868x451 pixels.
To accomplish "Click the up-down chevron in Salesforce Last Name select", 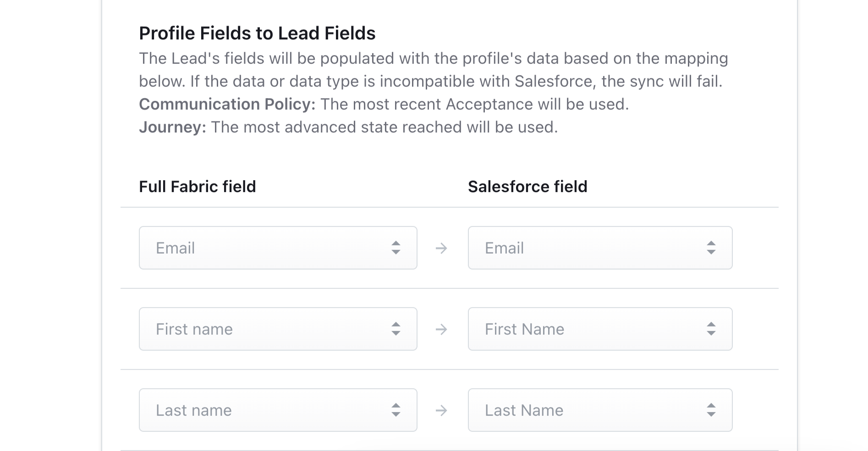I will point(711,410).
